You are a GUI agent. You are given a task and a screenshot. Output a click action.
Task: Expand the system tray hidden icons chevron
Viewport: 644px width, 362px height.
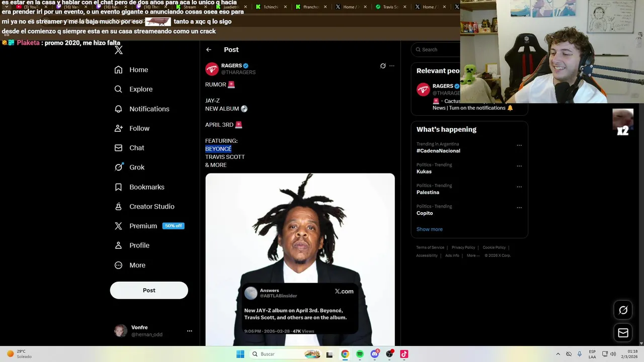pyautogui.click(x=558, y=354)
